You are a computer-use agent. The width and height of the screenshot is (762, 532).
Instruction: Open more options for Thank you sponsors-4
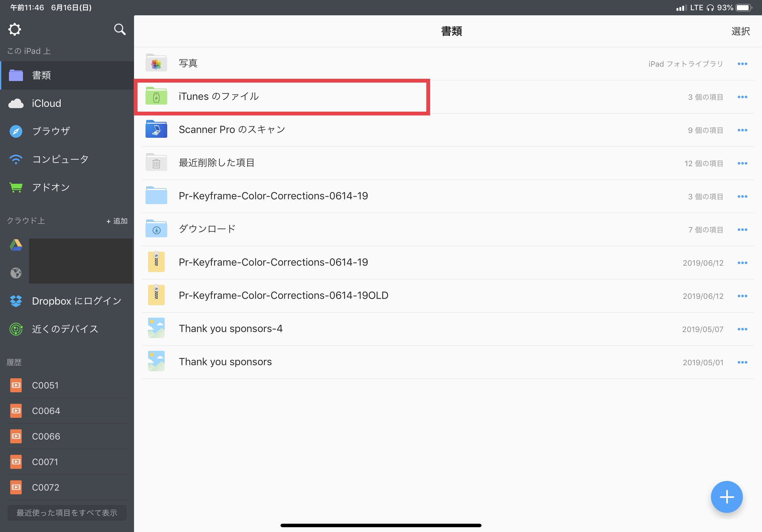pos(742,329)
